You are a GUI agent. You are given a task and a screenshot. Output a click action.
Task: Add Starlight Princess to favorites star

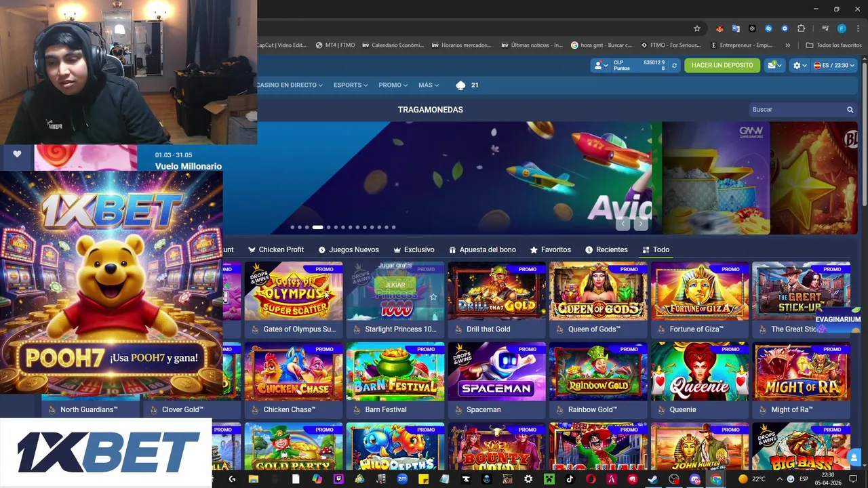(433, 297)
